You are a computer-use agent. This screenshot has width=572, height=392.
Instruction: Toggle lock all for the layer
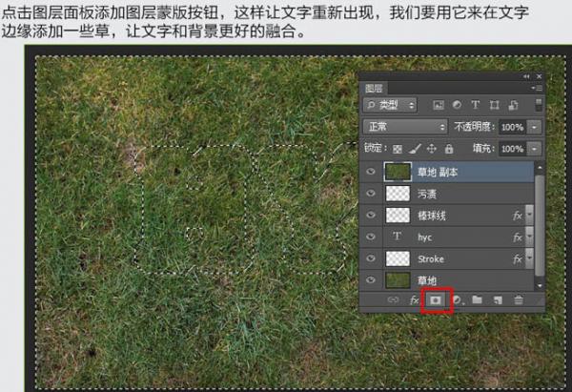pyautogui.click(x=449, y=149)
